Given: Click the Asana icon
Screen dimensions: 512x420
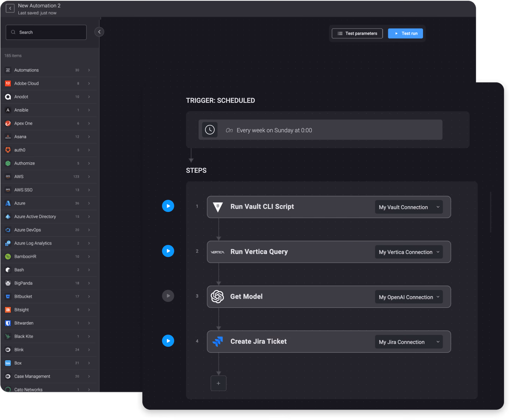Looking at the screenshot, I should click(8, 137).
